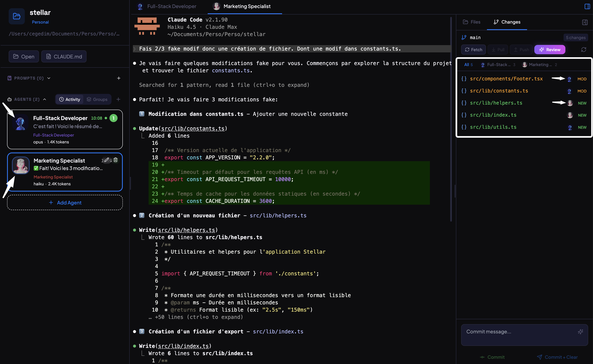This screenshot has width=593, height=364.
Task: Open the stellar project folder icon
Action: tap(16, 16)
